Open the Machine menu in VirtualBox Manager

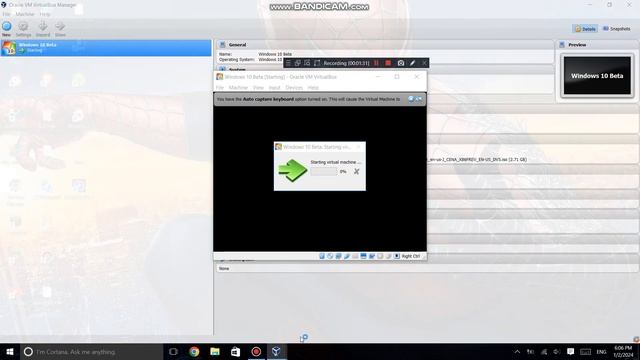25,14
